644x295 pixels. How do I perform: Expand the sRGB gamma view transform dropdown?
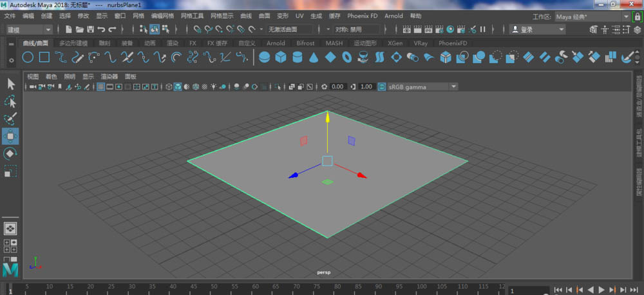(x=454, y=86)
